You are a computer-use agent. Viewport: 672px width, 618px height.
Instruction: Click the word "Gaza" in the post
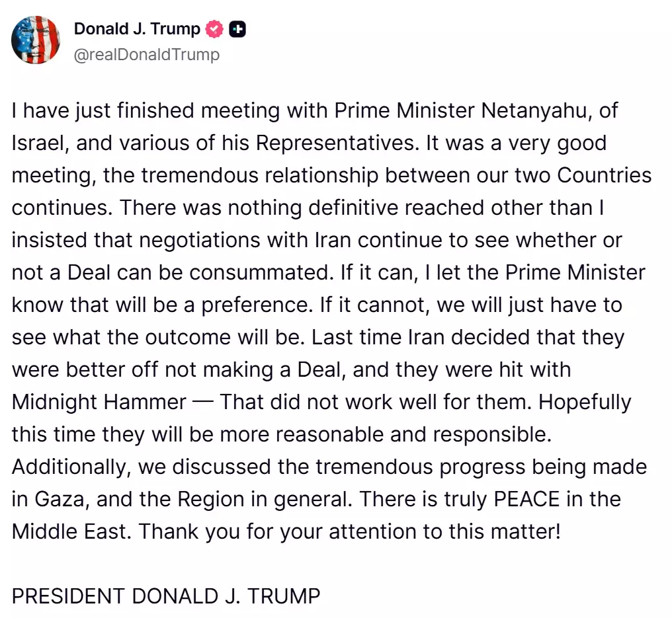(x=60, y=499)
